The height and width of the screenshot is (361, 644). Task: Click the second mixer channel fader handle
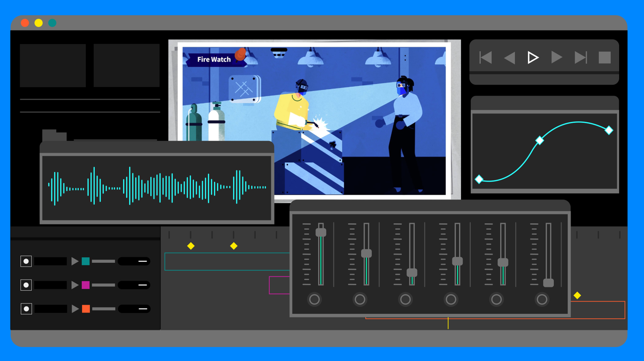click(366, 253)
